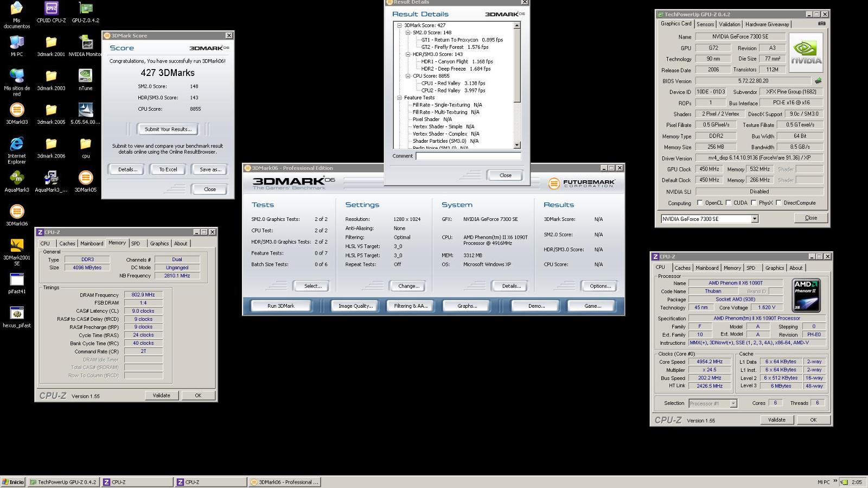The height and width of the screenshot is (488, 868).
Task: Open 3DMark03 desktop shortcut
Action: coord(17,113)
